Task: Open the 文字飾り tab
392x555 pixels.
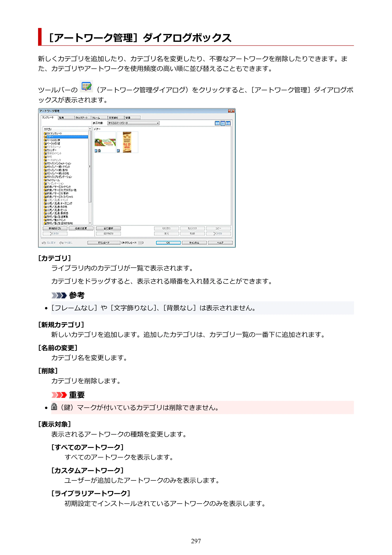Action: tap(116, 118)
